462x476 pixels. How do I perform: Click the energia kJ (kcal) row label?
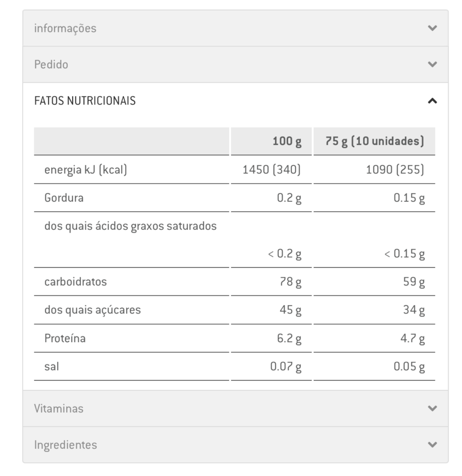coord(86,170)
